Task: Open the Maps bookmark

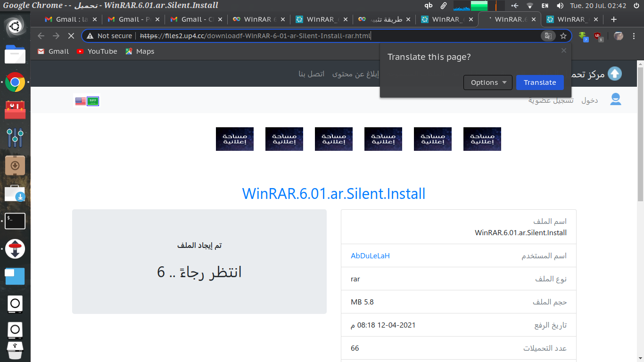Action: 140,51
